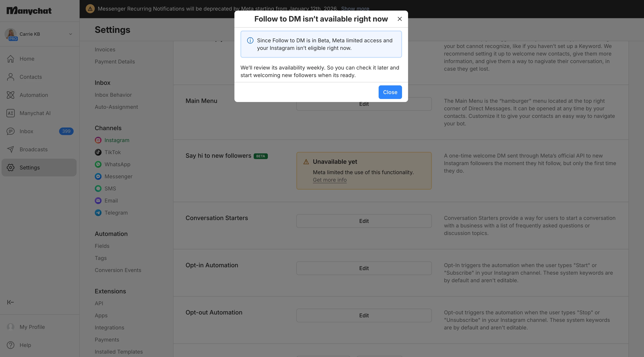Click the Help question mark icon

pos(11,345)
